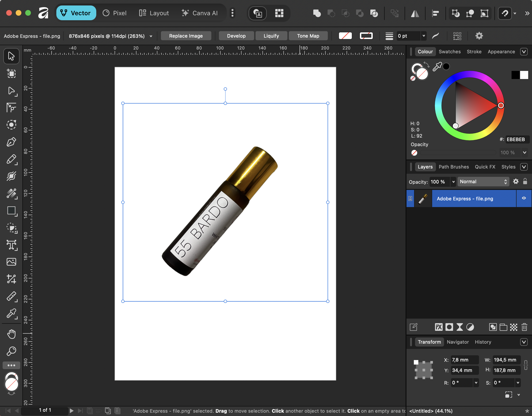
Task: Open the blend mode dropdown set to Normal
Action: 483,181
